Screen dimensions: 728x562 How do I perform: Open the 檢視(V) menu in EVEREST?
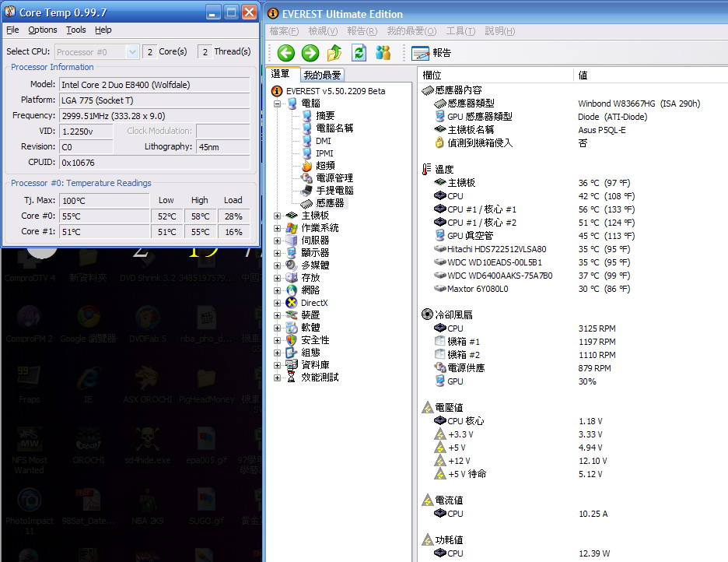[323, 31]
